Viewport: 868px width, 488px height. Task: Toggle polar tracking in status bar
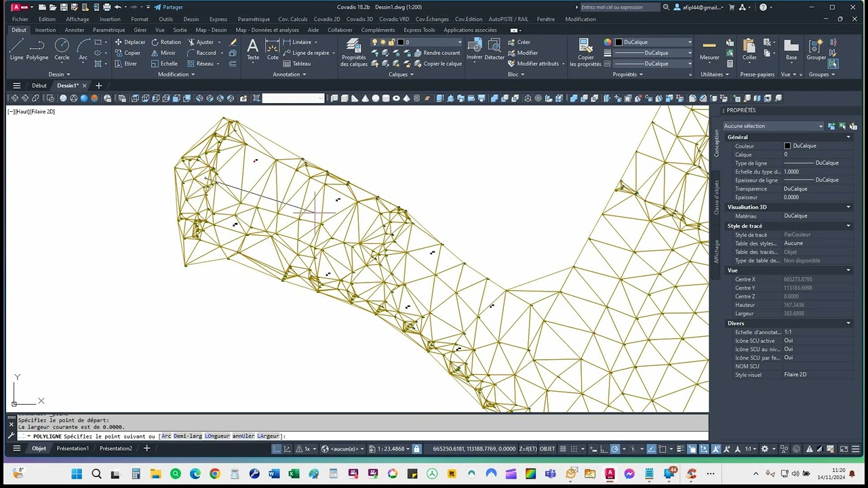614,449
